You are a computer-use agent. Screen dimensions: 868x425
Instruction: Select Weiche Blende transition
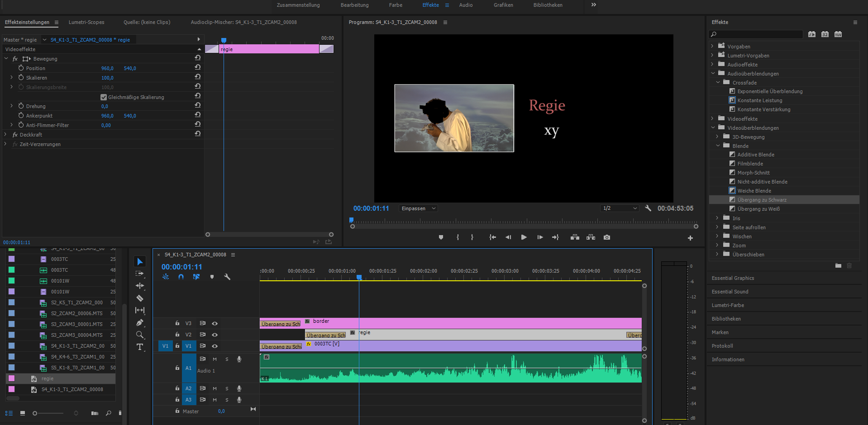click(x=754, y=191)
